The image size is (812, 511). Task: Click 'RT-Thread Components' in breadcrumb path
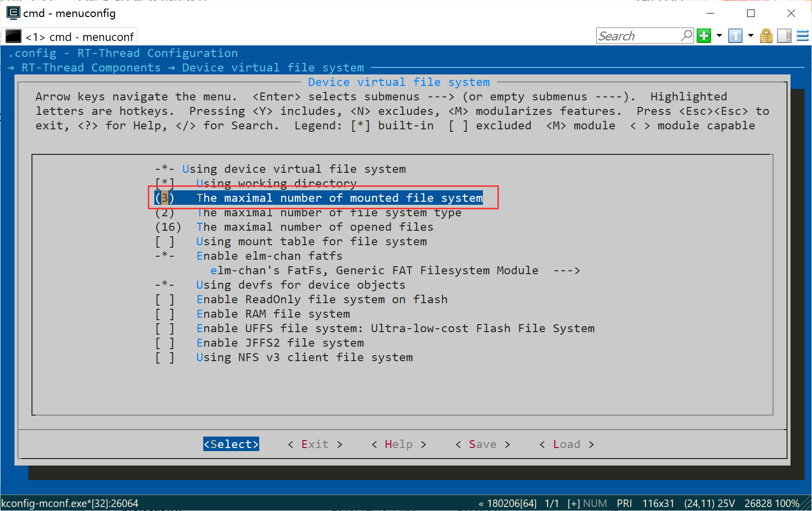[x=91, y=67]
